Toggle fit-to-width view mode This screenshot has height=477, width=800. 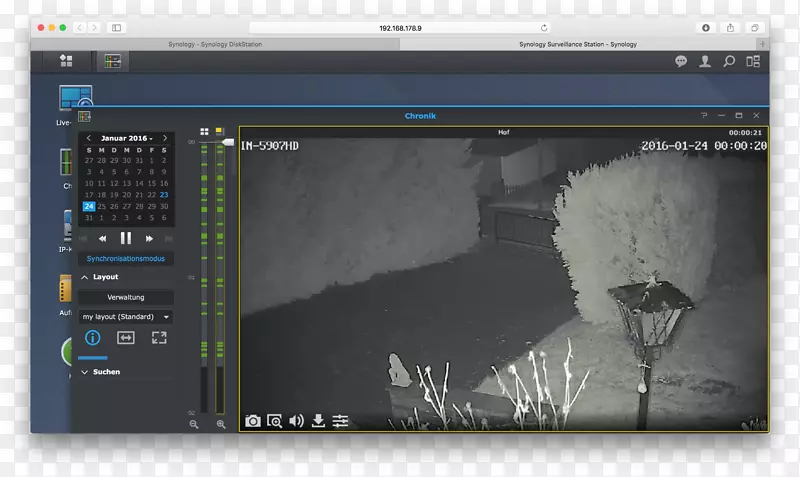125,338
